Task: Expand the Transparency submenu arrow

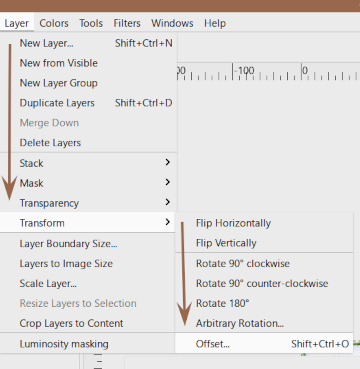Action: point(168,202)
